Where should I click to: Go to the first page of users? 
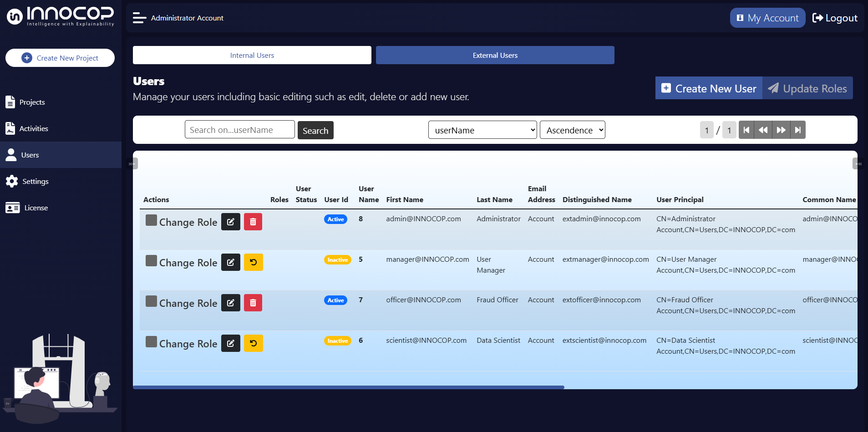click(x=746, y=130)
